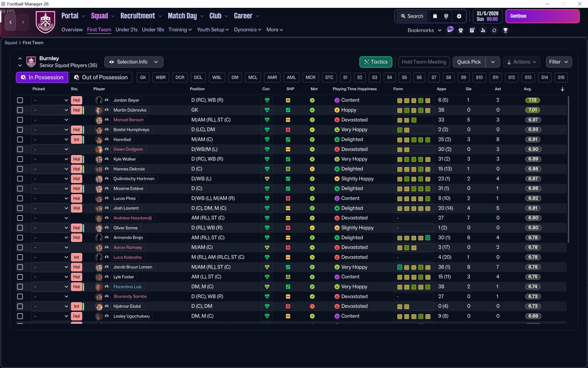The width and height of the screenshot is (588, 368).
Task: Open the Match Day menu
Action: [186, 16]
